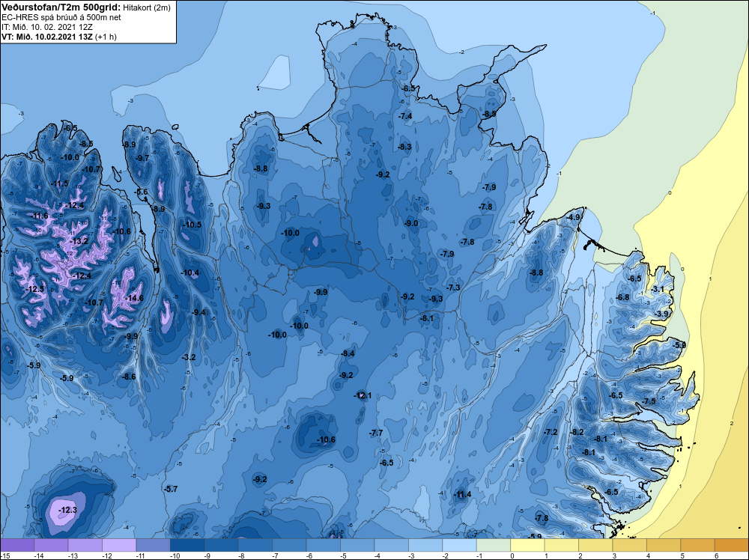Click the -12.1 temperature label
The height and width of the screenshot is (560, 749).
[363, 395]
